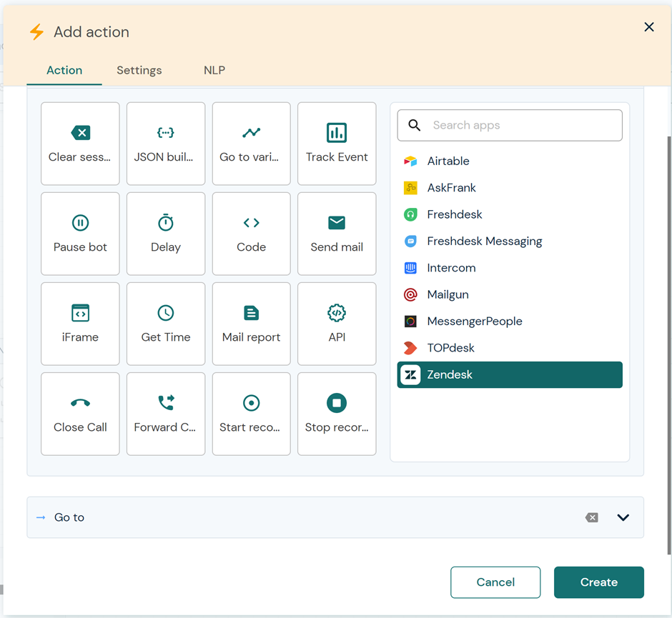Choose the JSON builder action
This screenshot has width=672, height=618.
coord(166,144)
